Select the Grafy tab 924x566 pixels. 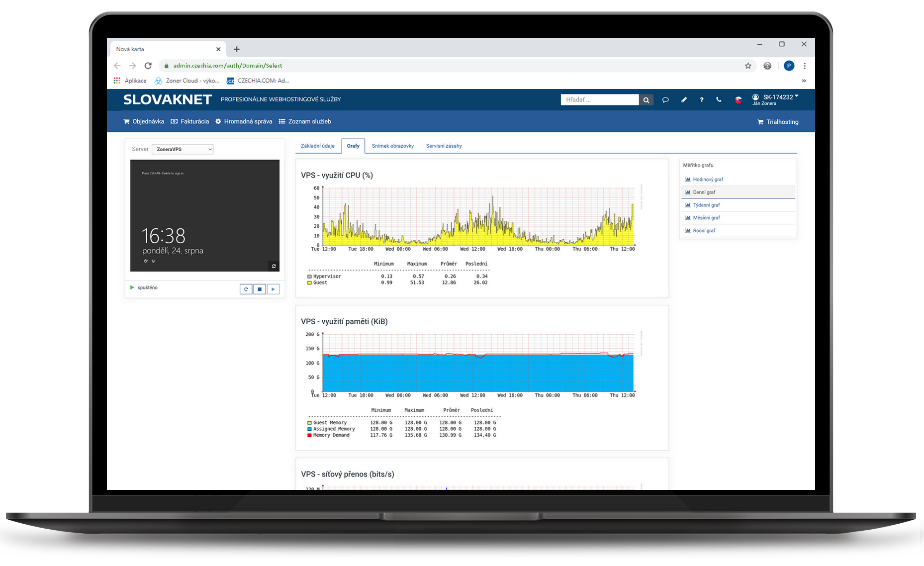[x=353, y=146]
